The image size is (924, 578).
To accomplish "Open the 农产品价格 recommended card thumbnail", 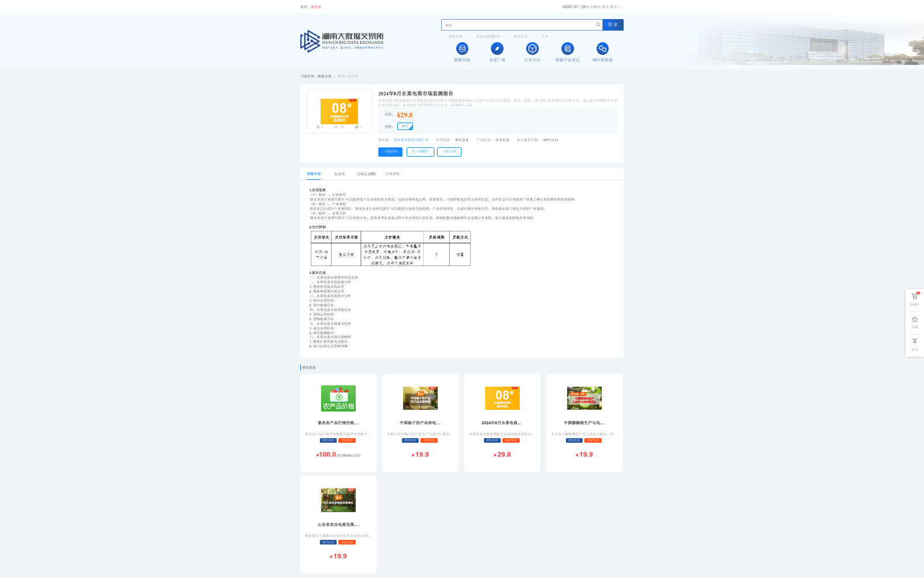I will coord(338,398).
